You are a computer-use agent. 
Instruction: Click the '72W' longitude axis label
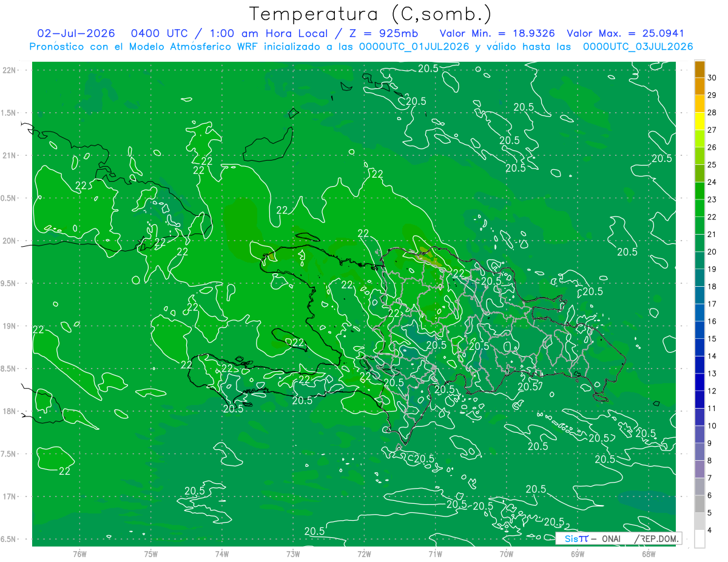tap(364, 554)
